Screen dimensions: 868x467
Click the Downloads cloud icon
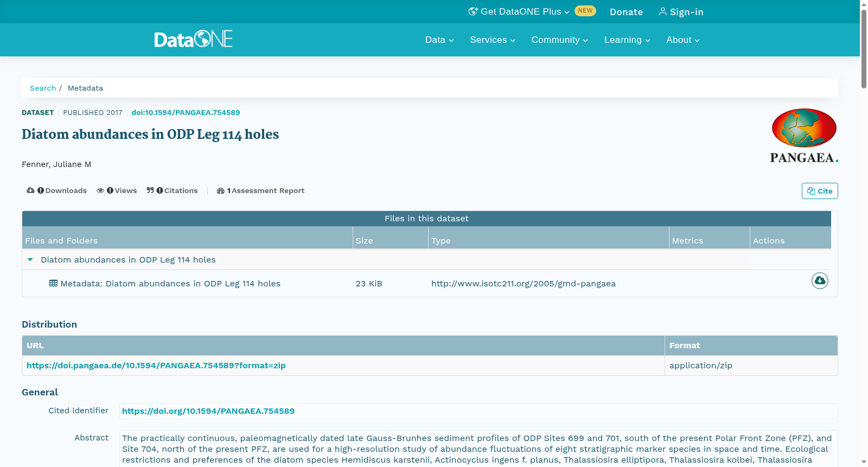[30, 190]
